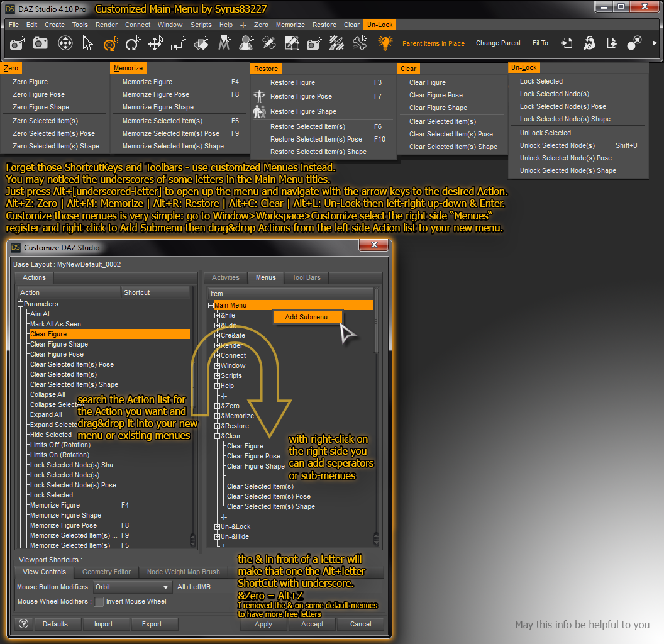This screenshot has height=644, width=664.
Task: Select the bone-and-pencil Joint Editor tool
Action: pos(269,43)
